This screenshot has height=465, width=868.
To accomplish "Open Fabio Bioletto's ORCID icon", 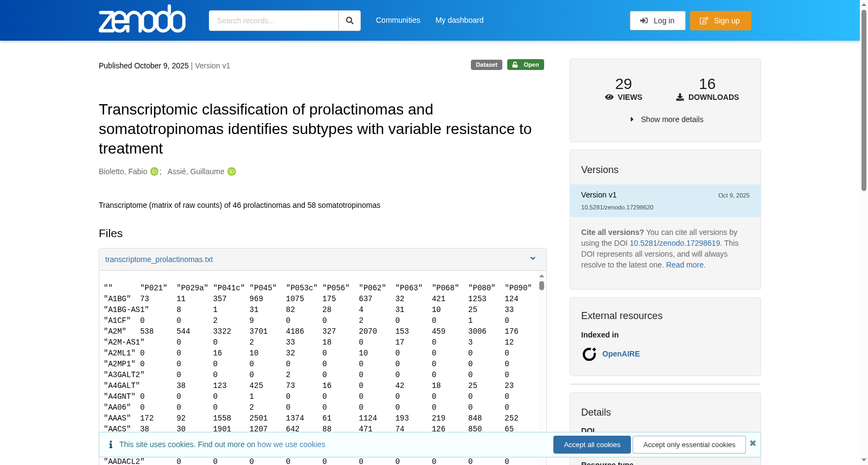I will pyautogui.click(x=155, y=171).
